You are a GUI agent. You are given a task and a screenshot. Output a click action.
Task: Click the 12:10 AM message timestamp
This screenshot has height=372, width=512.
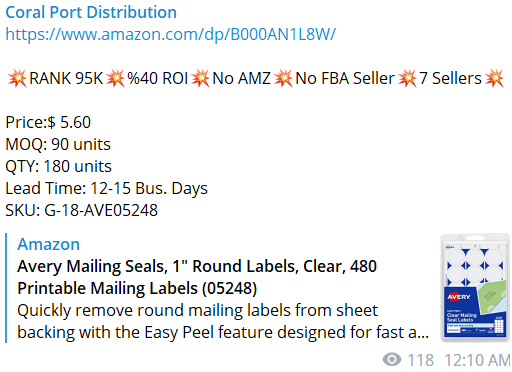[x=477, y=360]
